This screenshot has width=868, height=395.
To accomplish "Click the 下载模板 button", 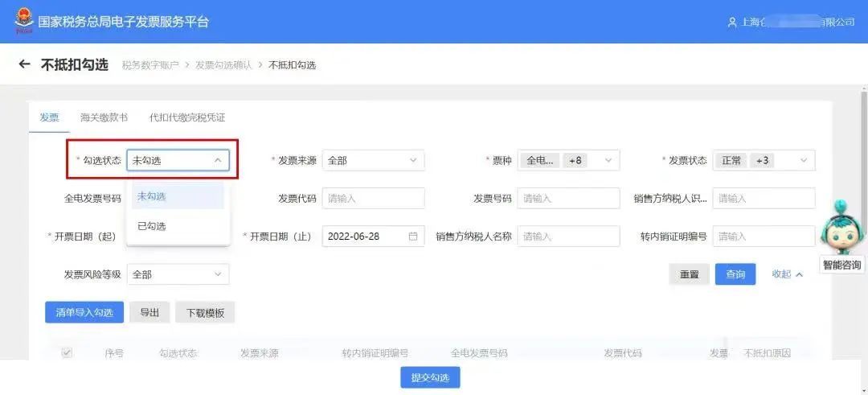I will pos(205,312).
